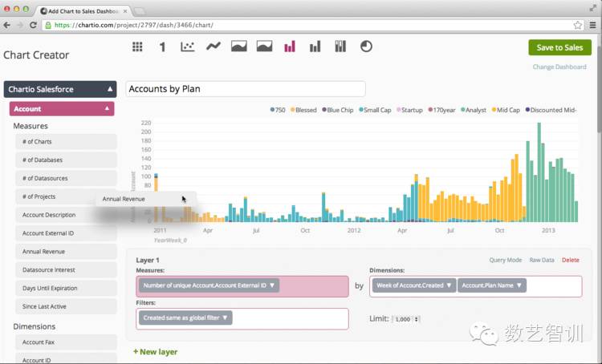602x364 pixels.
Task: Select the # of Charts measure
Action: pos(66,142)
